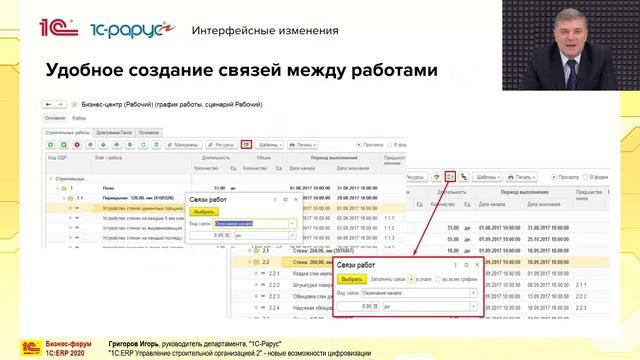Click yellow Выбрать in red-framed Связи работ dialog
Viewport: 640px width, 360px height.
tap(351, 279)
